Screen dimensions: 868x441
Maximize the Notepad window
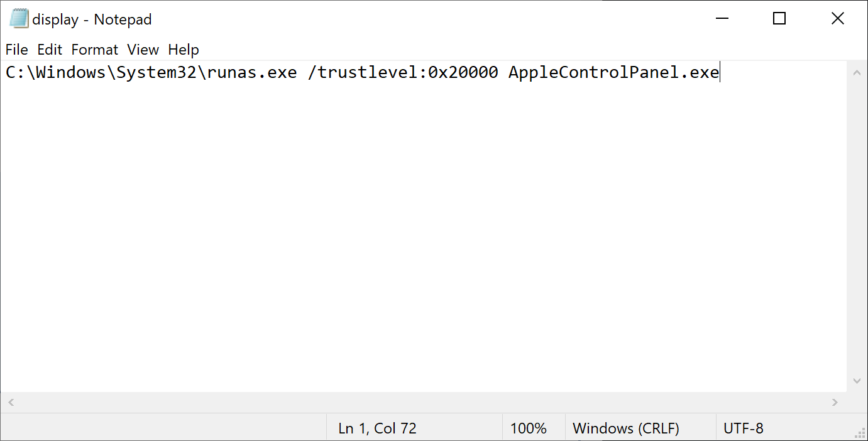pos(779,19)
